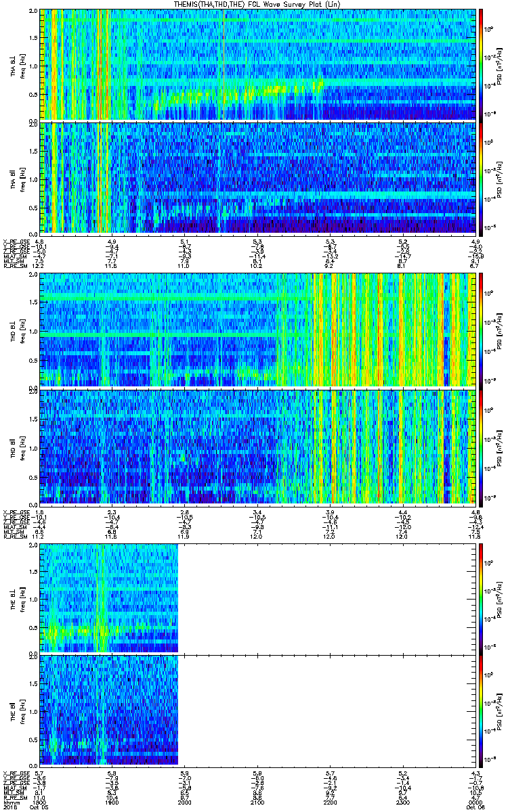The height and width of the screenshot is (812, 508).
Task: Click the 2300 time tick label at bottom
Action: click(x=402, y=801)
